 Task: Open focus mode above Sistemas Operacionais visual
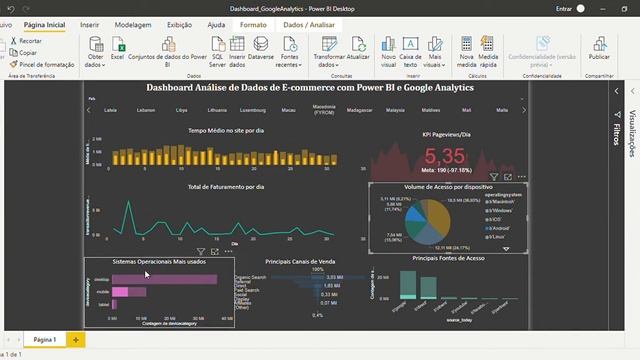coord(215,251)
